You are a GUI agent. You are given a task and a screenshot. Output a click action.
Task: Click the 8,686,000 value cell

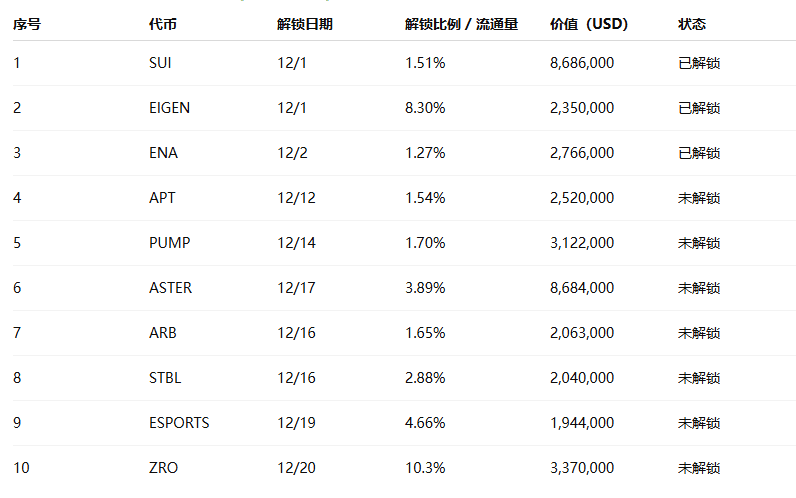pos(582,63)
